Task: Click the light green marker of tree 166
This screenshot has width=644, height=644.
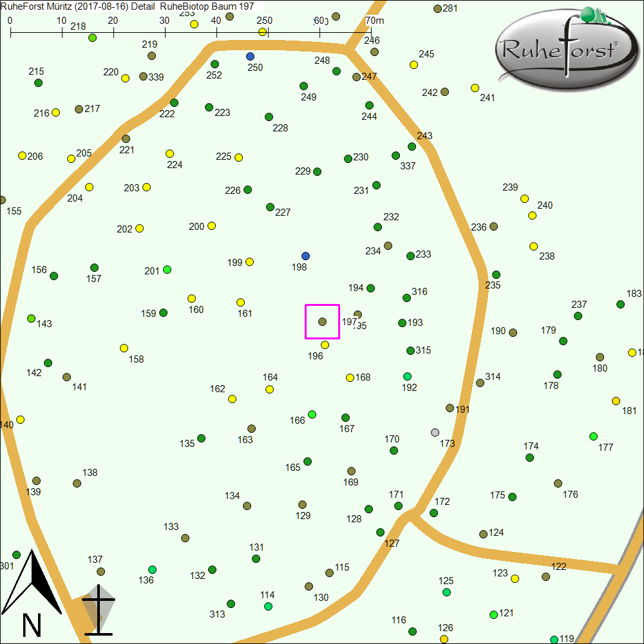Action: point(312,414)
